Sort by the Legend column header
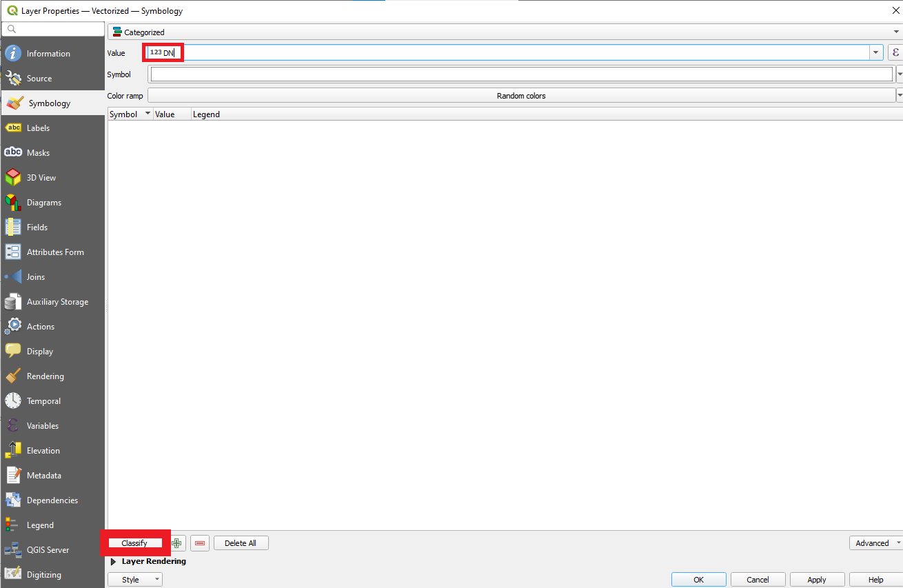Image resolution: width=903 pixels, height=588 pixels. [206, 114]
